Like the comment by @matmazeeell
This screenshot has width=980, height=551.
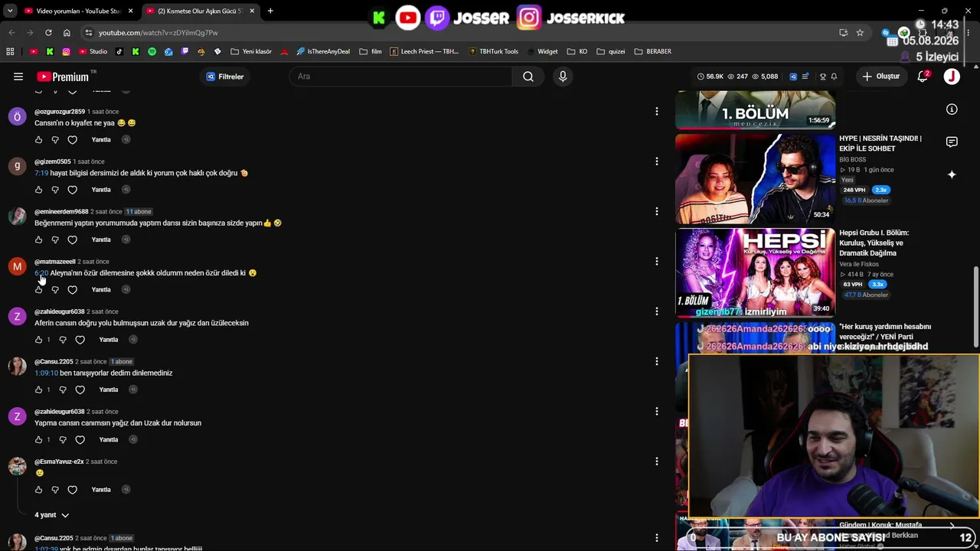[x=38, y=290]
